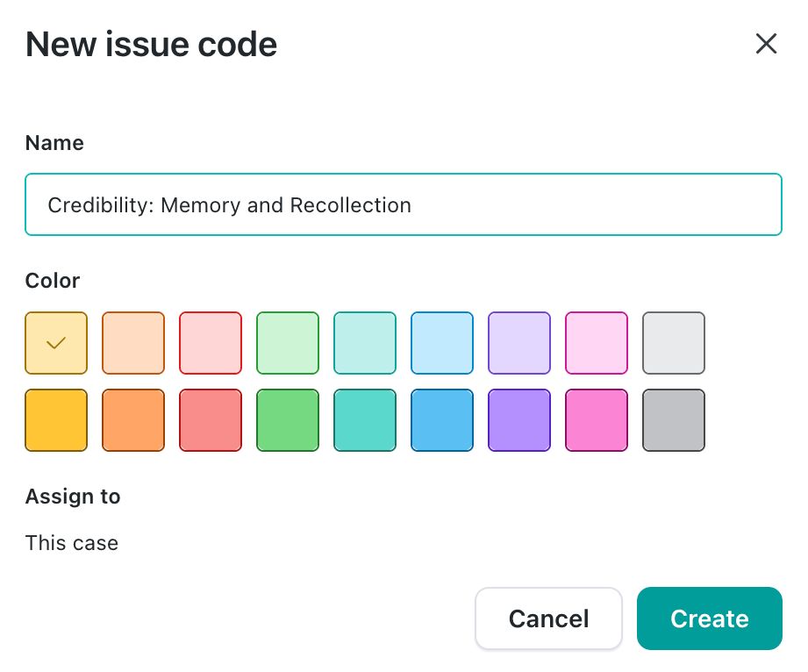Choose the bold orange color swatch
Screen dimensions: 808x672
pos(133,420)
